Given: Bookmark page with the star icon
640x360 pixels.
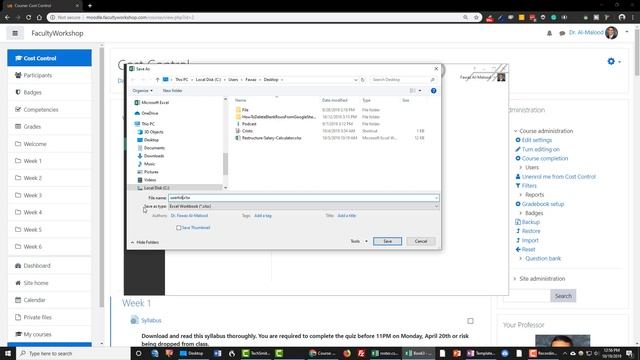Looking at the screenshot, I should click(476, 17).
